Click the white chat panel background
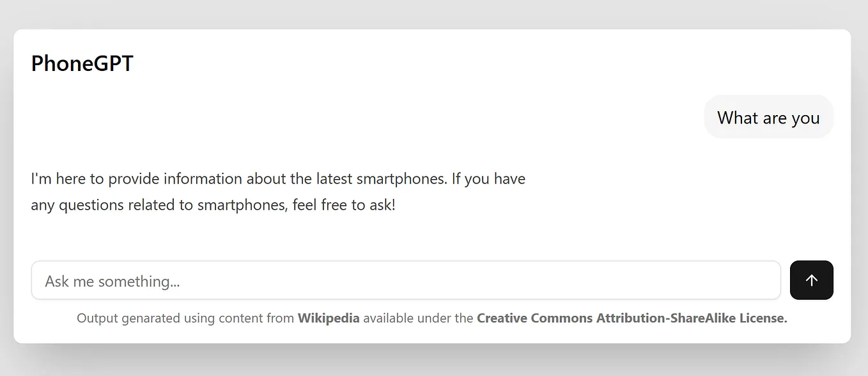Viewport: 868px width, 376px height. (434, 237)
